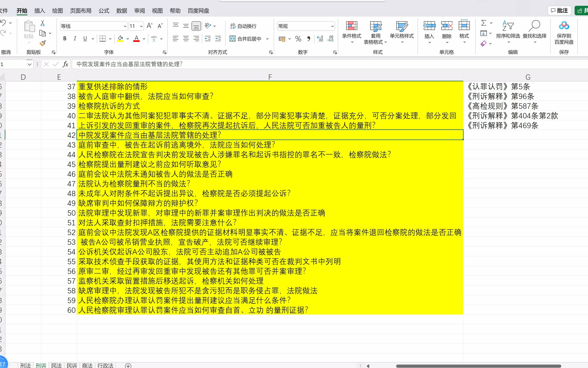Open 套用表格格式 table format
The width and height of the screenshot is (588, 368).
click(x=375, y=33)
